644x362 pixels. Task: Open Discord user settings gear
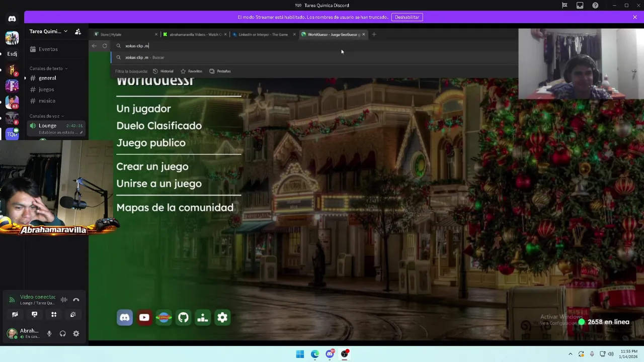click(x=76, y=333)
